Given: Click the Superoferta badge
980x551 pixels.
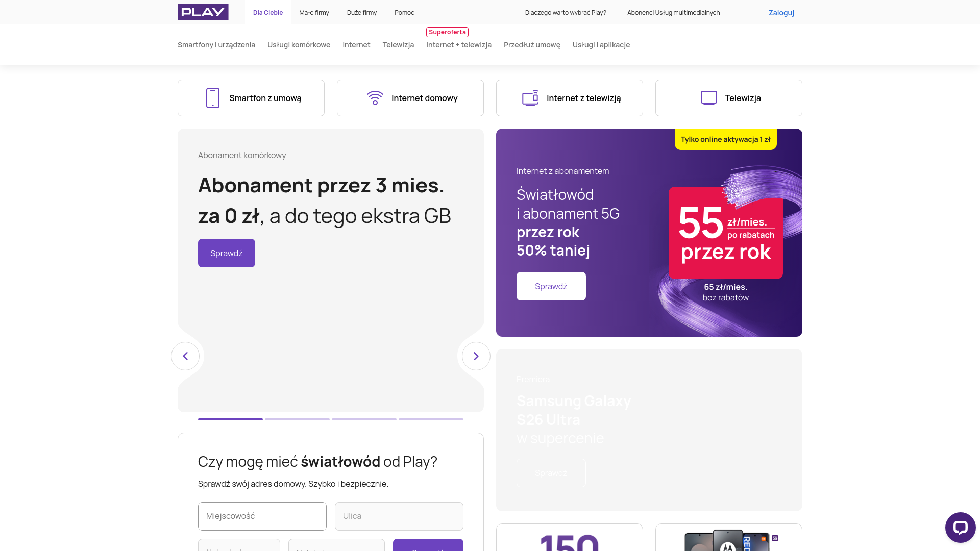Looking at the screenshot, I should pyautogui.click(x=447, y=32).
